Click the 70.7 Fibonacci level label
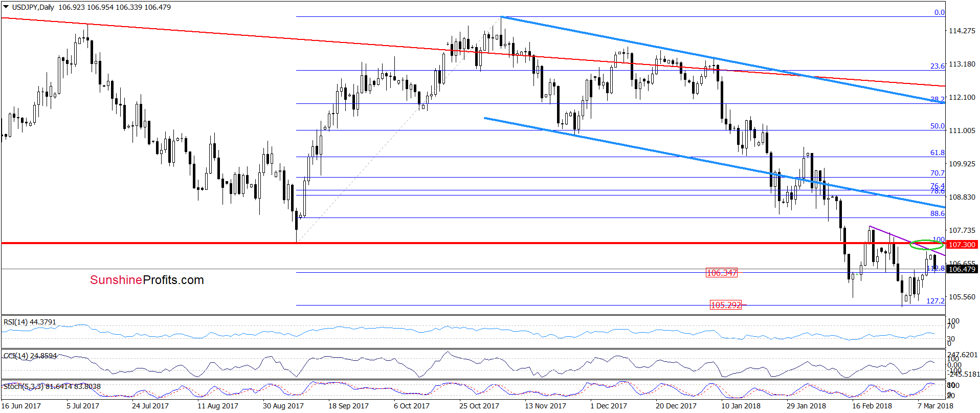Viewport: 980px width, 413px height. (937, 173)
